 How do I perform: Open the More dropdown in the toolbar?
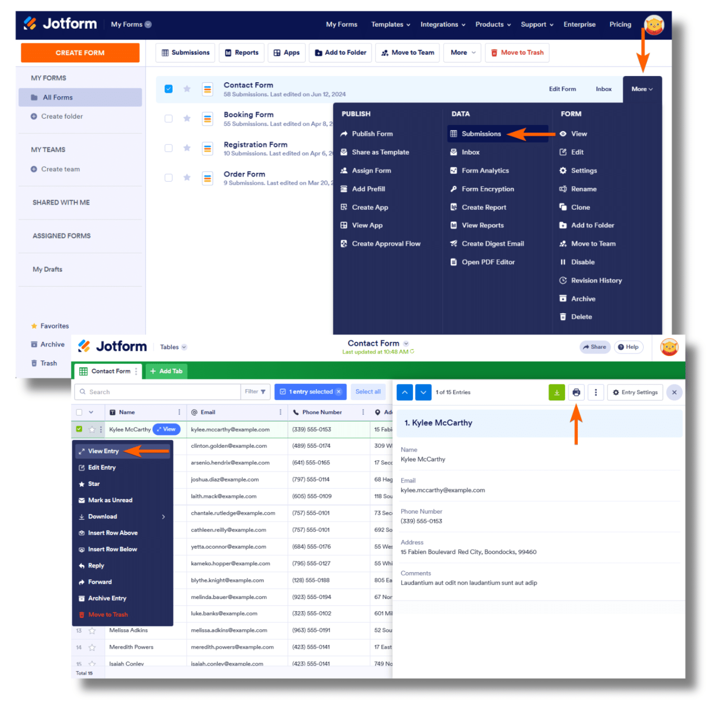point(462,53)
